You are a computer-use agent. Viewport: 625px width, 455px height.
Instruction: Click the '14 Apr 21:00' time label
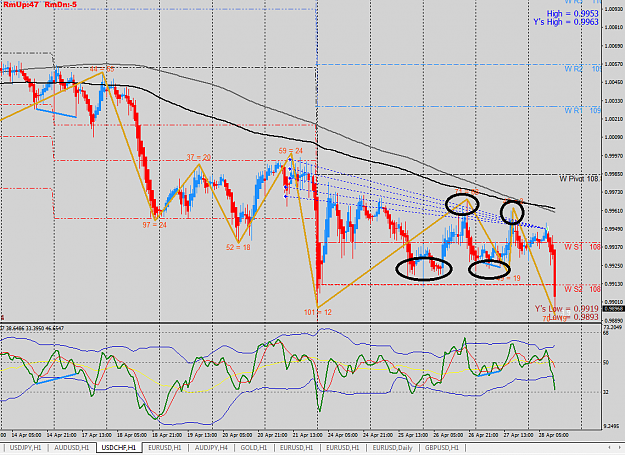point(63,435)
